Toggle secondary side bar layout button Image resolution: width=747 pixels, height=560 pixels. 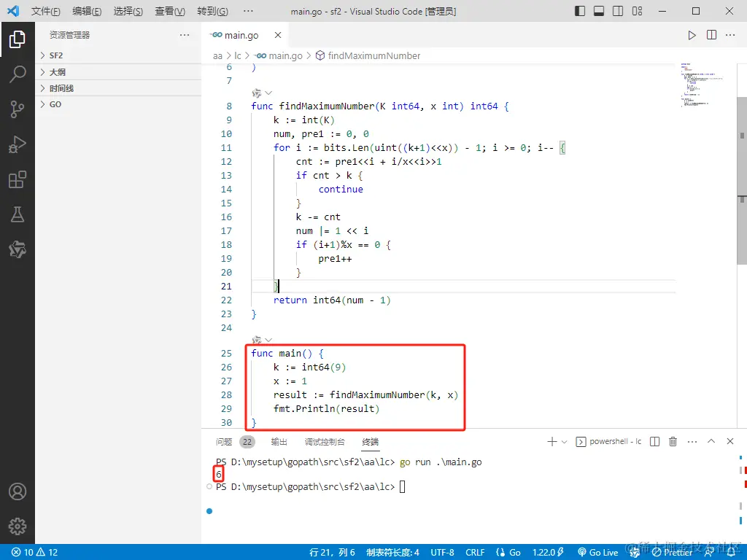coord(618,11)
